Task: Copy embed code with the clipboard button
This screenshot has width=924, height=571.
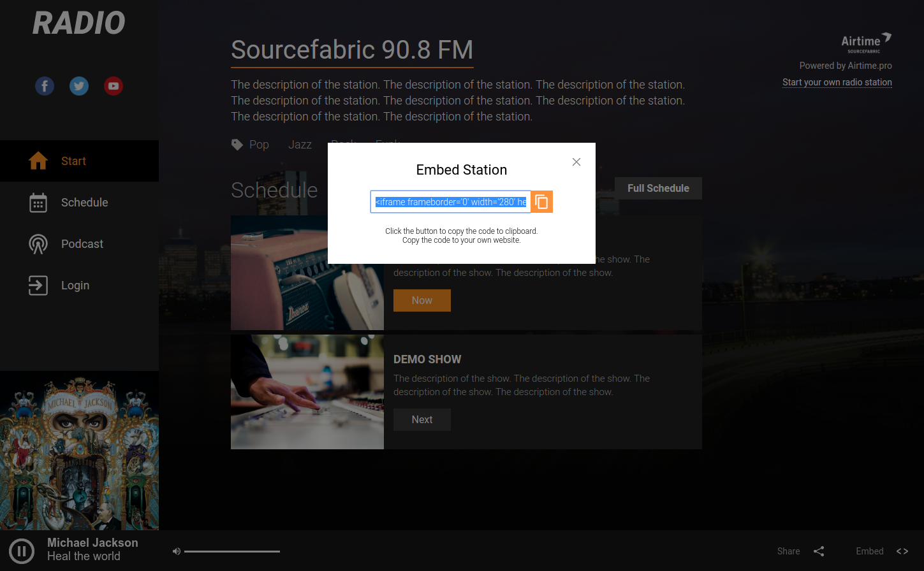Action: point(541,202)
